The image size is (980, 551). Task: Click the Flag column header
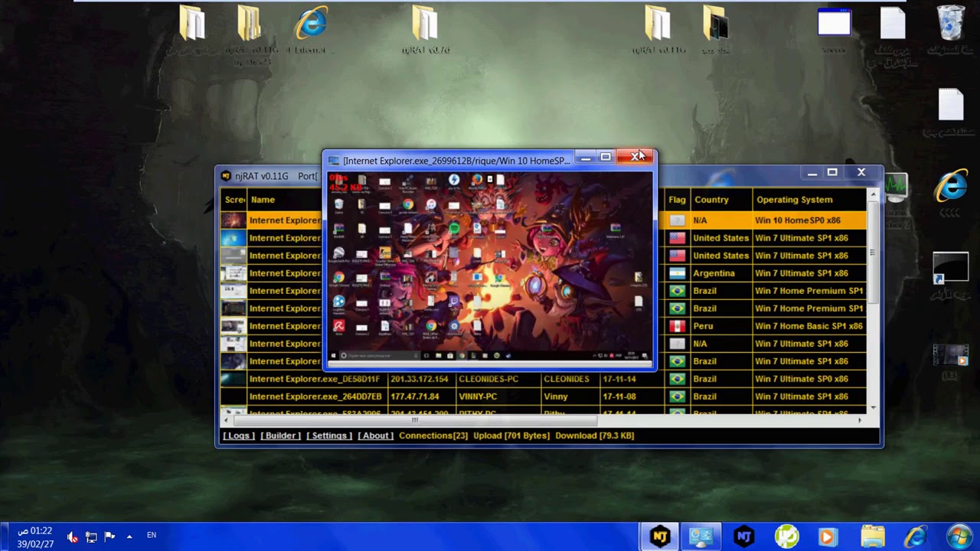click(677, 200)
